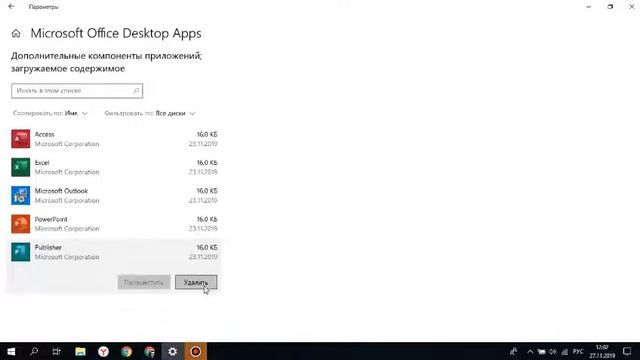The height and width of the screenshot is (360, 640).
Task: Open File Explorer from the taskbar
Action: [x=80, y=351]
